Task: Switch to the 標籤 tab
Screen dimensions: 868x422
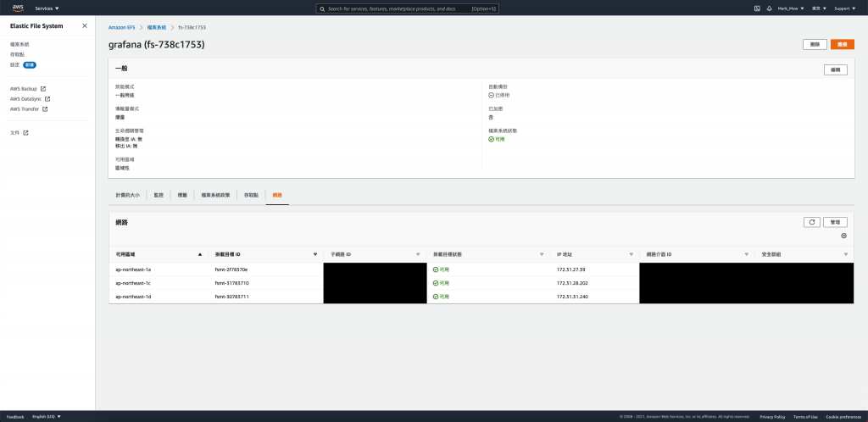Action: (182, 195)
